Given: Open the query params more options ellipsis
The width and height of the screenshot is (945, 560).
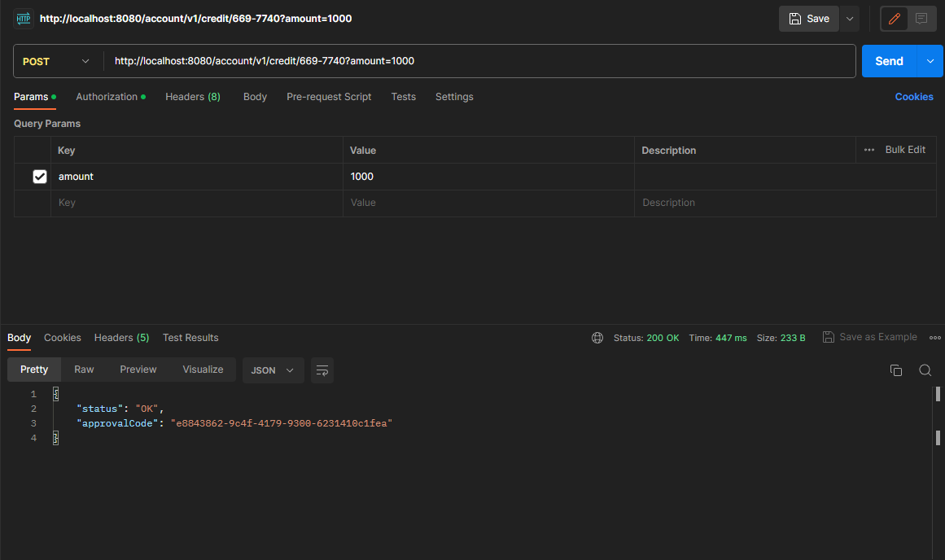Looking at the screenshot, I should point(869,150).
